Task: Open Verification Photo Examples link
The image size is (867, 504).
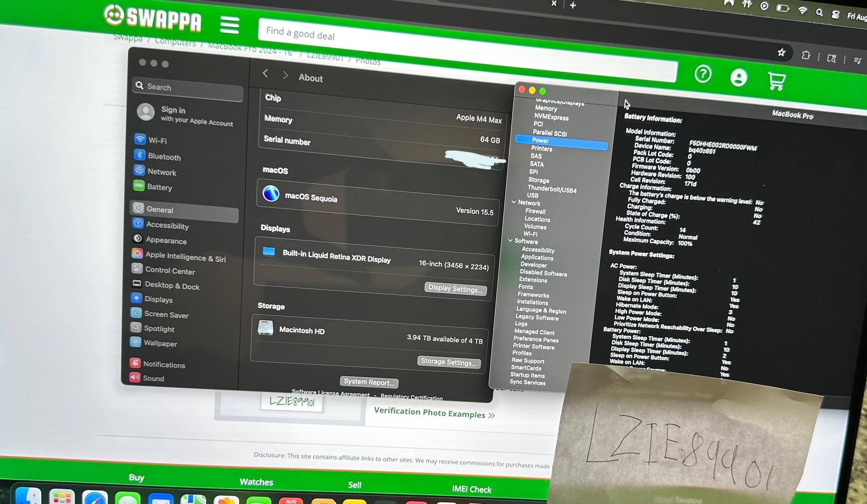Action: (434, 413)
